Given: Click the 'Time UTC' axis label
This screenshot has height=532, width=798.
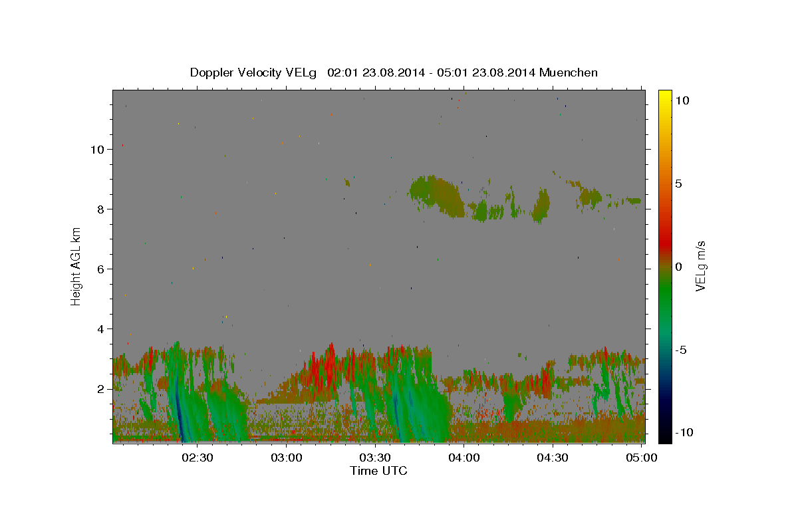Looking at the screenshot, I should pyautogui.click(x=378, y=471).
